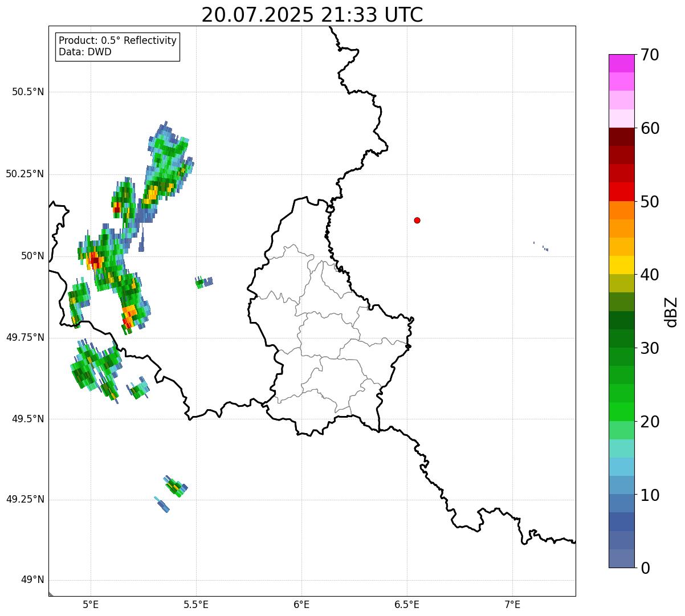Click the 49.25°N latitude label

(25, 500)
